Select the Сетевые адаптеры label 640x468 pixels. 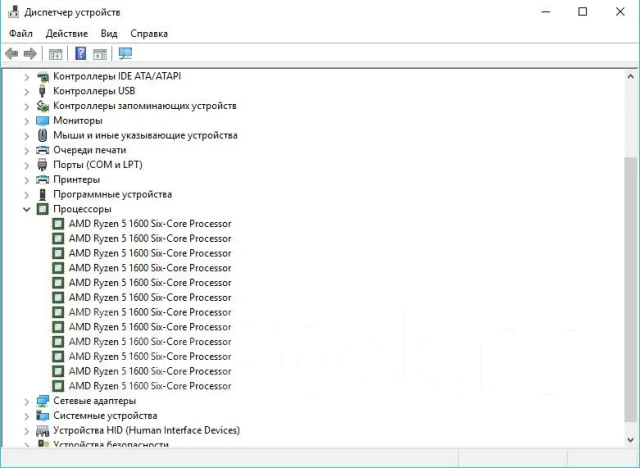tap(94, 401)
